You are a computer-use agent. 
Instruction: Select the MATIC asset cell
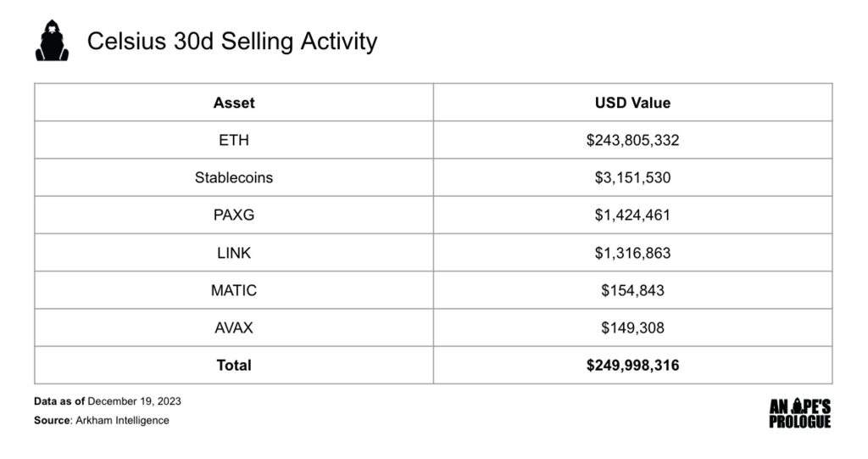pos(234,290)
